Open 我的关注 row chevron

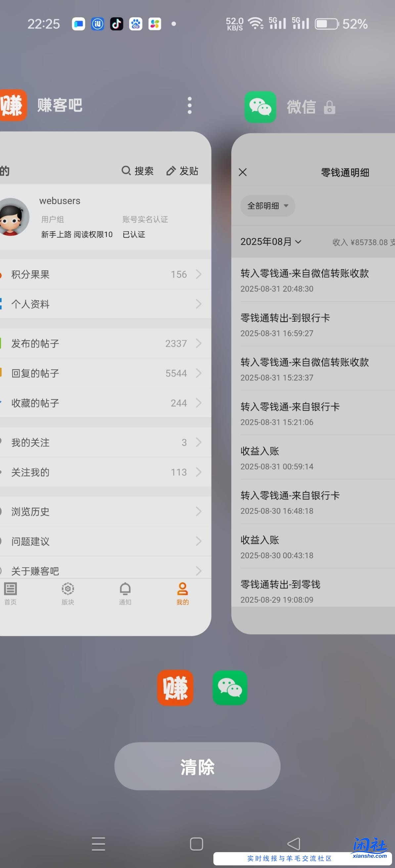(199, 442)
